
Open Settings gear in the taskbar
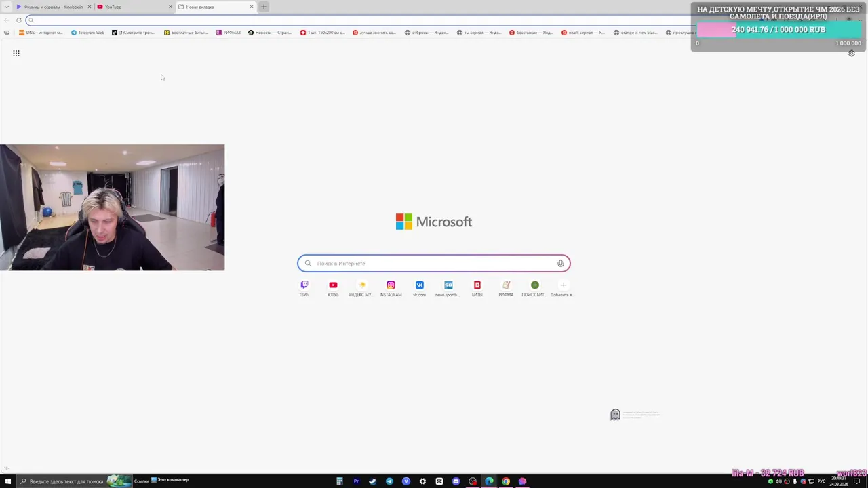[x=422, y=481]
